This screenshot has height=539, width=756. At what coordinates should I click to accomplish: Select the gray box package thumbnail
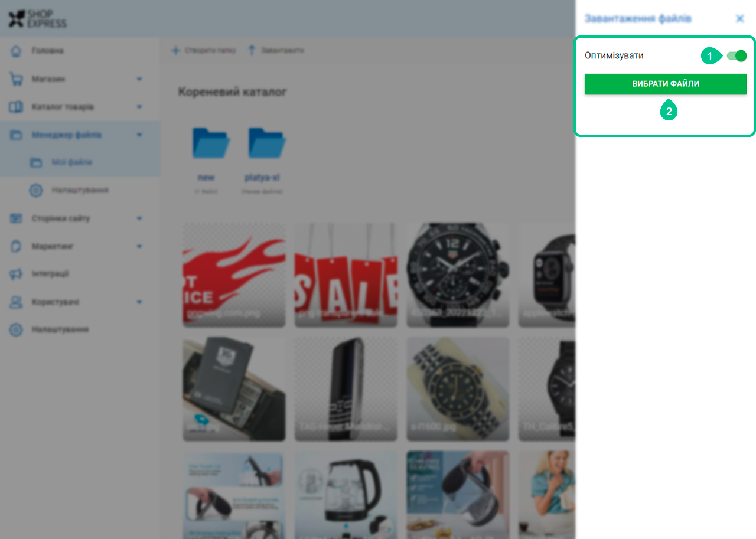coord(234,389)
